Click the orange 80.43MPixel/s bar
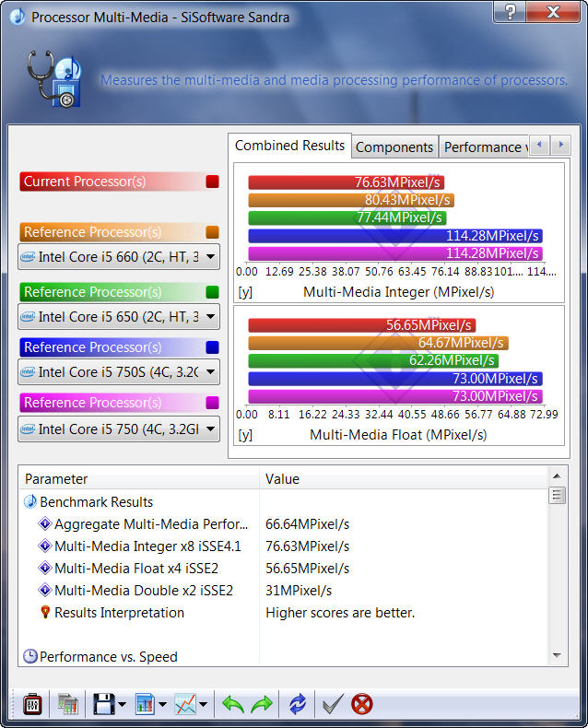This screenshot has width=588, height=728. click(x=351, y=200)
